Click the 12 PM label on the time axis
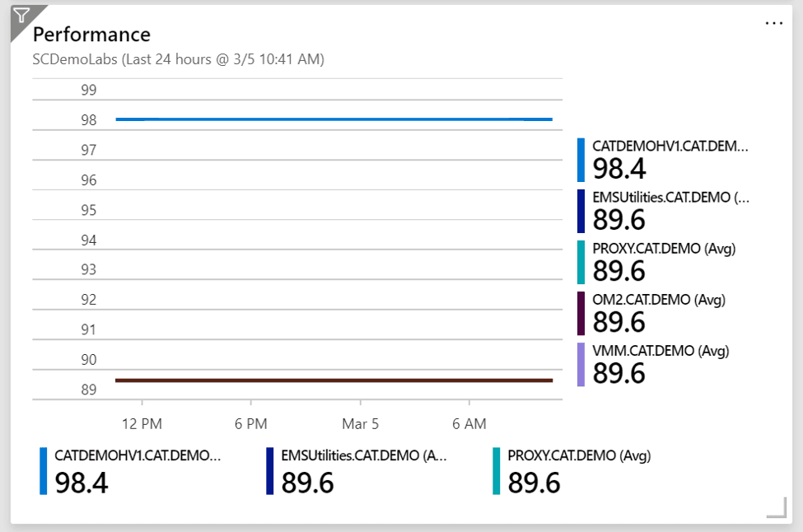Viewport: 803px width, 532px height. point(142,424)
